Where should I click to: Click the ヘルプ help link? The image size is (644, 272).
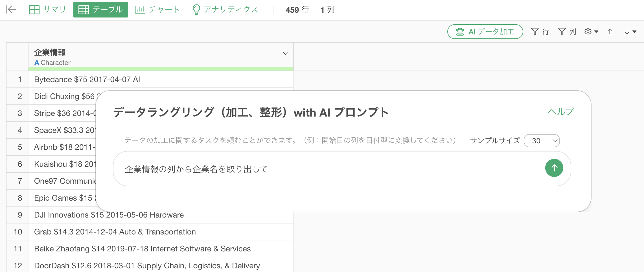point(561,112)
